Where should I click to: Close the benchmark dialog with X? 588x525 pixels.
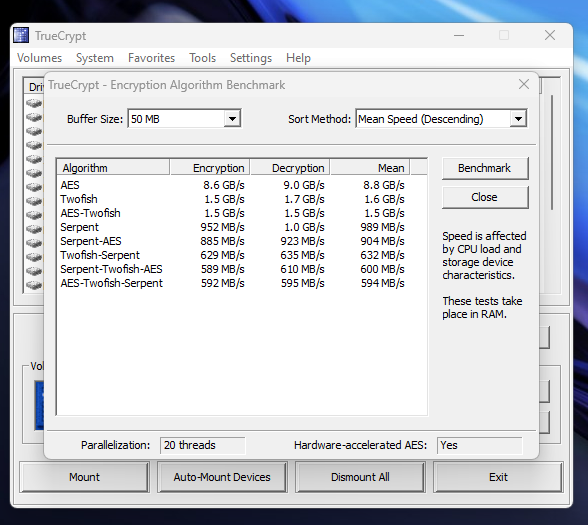(x=524, y=84)
